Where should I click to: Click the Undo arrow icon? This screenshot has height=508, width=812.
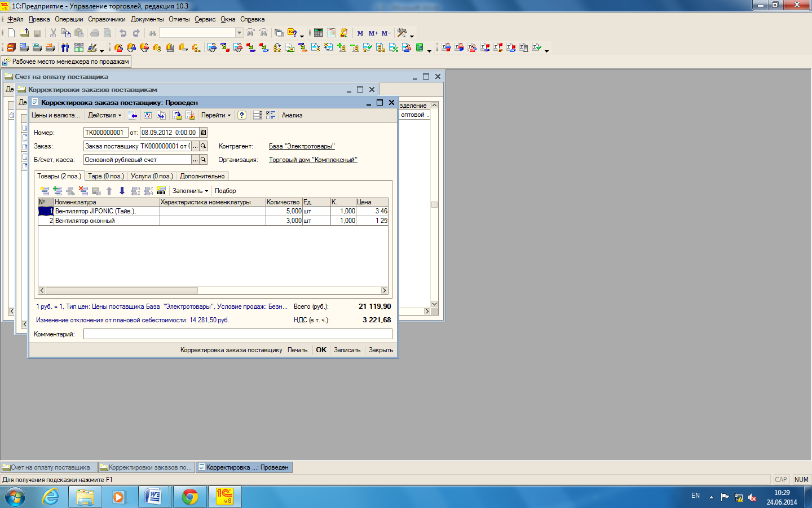(x=122, y=33)
